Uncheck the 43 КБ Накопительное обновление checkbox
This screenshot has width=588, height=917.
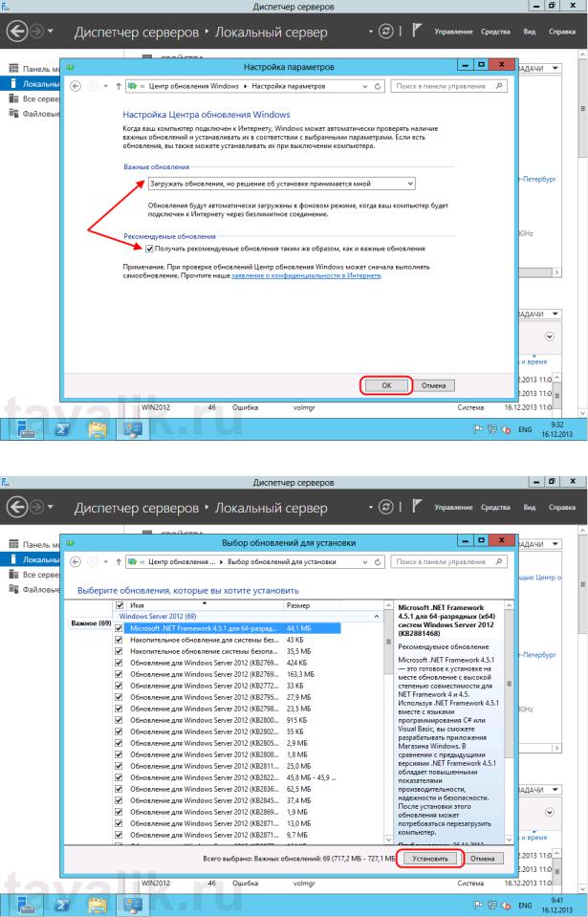coord(120,640)
